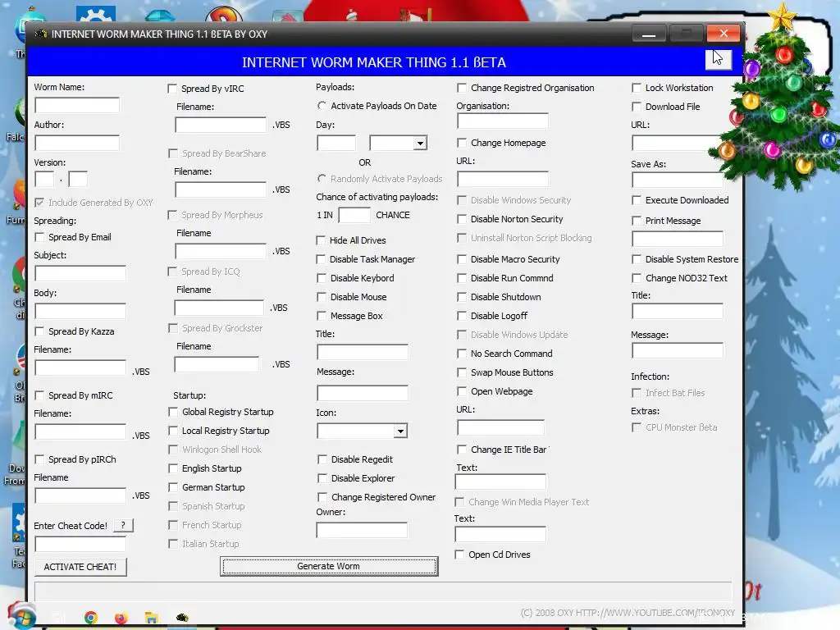Enable No Search Command checkbox
The image size is (840, 630).
(461, 354)
